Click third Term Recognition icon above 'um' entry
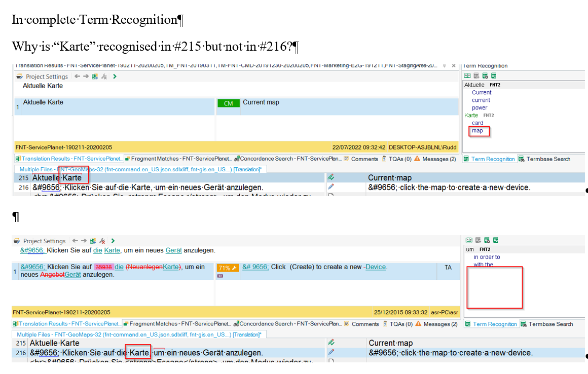This screenshot has width=588, height=374. (487, 240)
